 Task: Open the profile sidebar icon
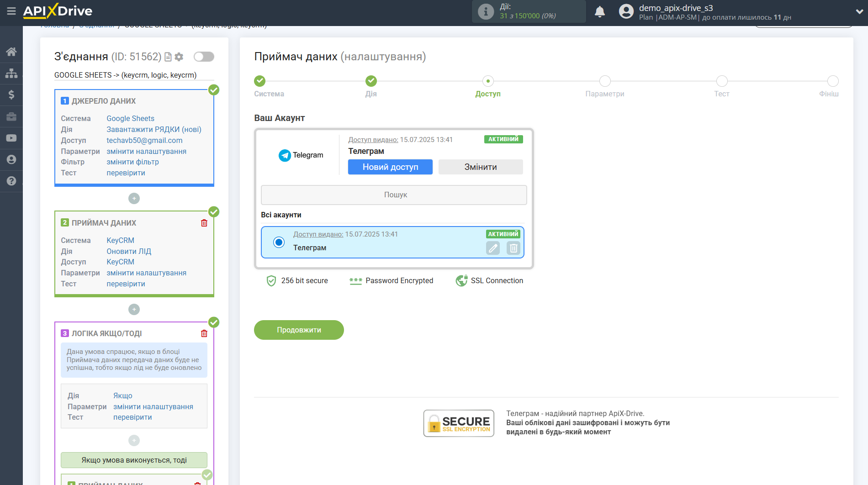tap(11, 159)
